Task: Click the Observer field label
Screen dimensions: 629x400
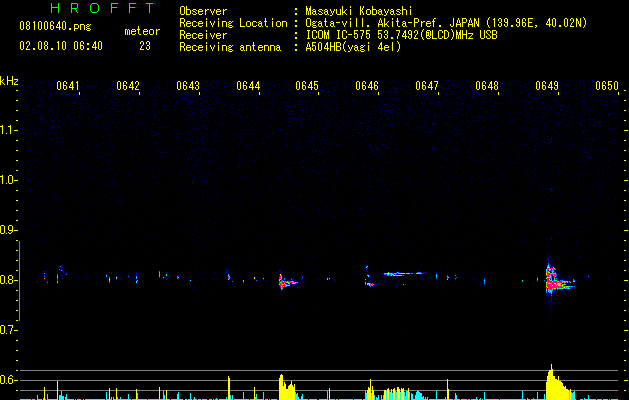Action: (203, 11)
